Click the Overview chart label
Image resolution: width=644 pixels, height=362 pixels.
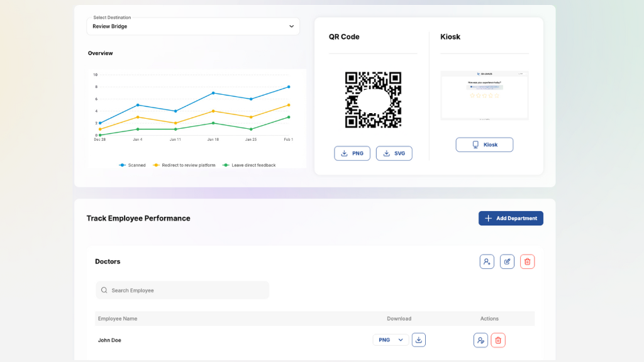[100, 53]
